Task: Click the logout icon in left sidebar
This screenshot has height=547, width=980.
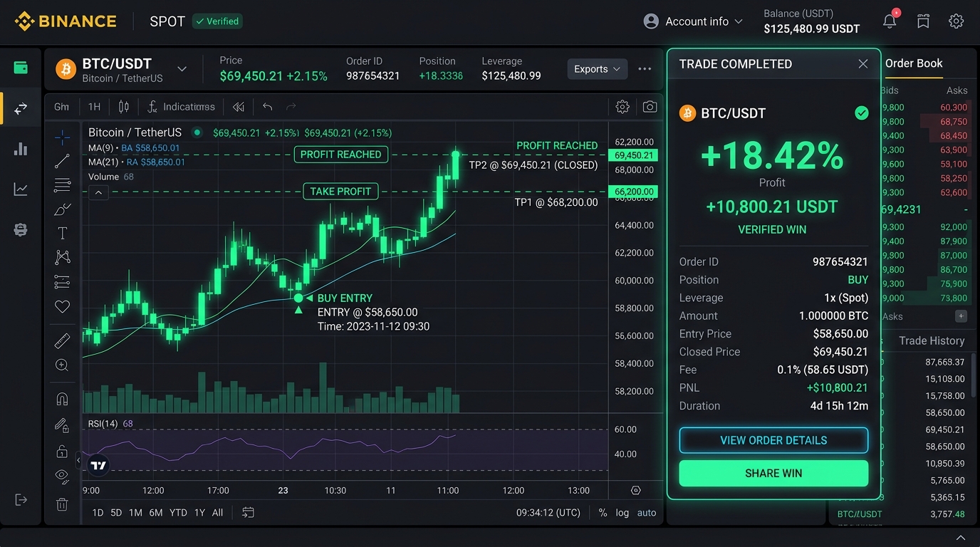Action: tap(21, 499)
